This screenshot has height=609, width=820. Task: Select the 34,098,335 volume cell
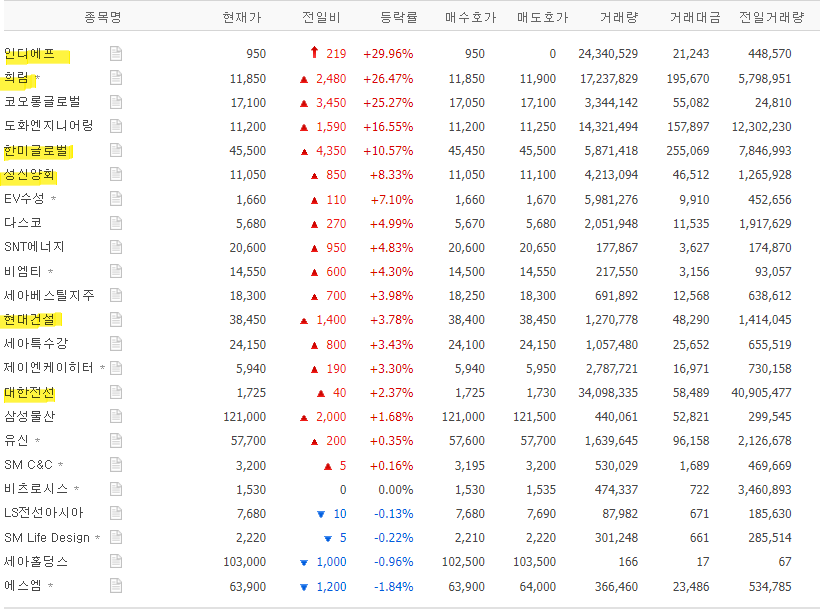coord(608,393)
